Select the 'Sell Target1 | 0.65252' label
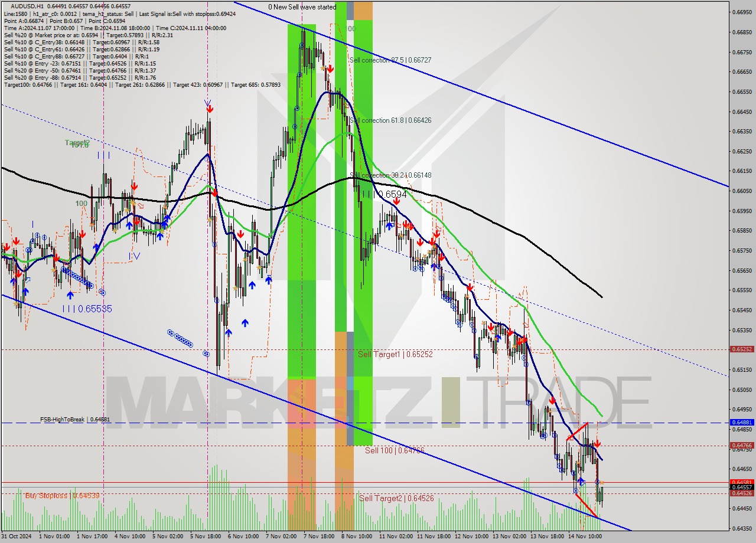Image resolution: width=756 pixels, height=543 pixels. [395, 354]
